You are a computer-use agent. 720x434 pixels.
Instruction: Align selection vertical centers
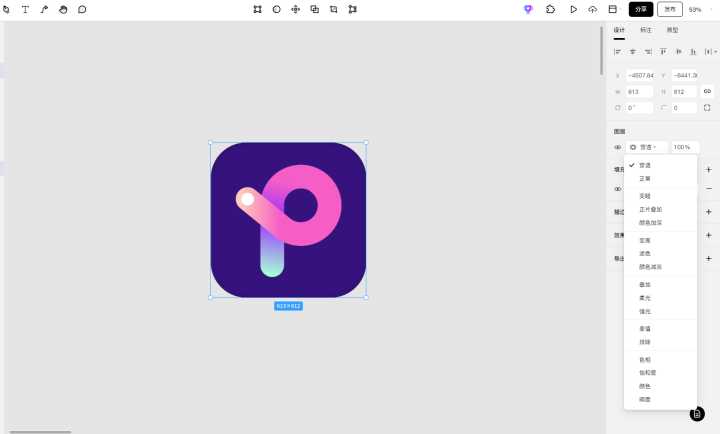pyautogui.click(x=678, y=51)
